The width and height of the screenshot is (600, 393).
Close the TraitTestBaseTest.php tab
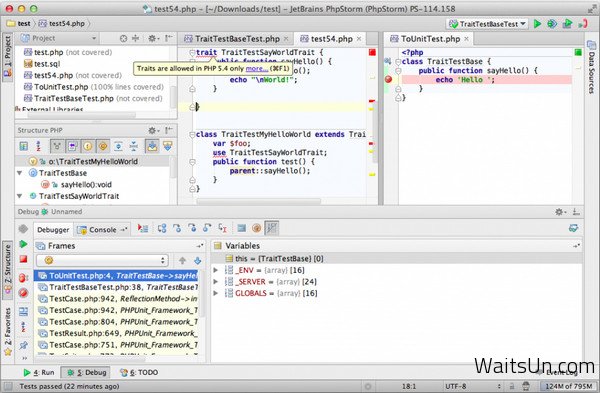pyautogui.click(x=286, y=39)
